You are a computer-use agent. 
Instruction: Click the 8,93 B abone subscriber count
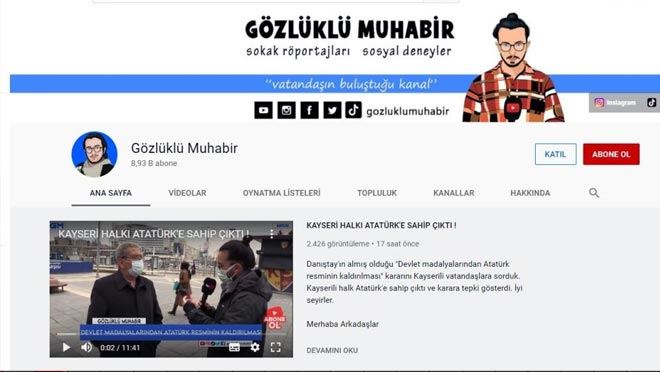point(154,163)
